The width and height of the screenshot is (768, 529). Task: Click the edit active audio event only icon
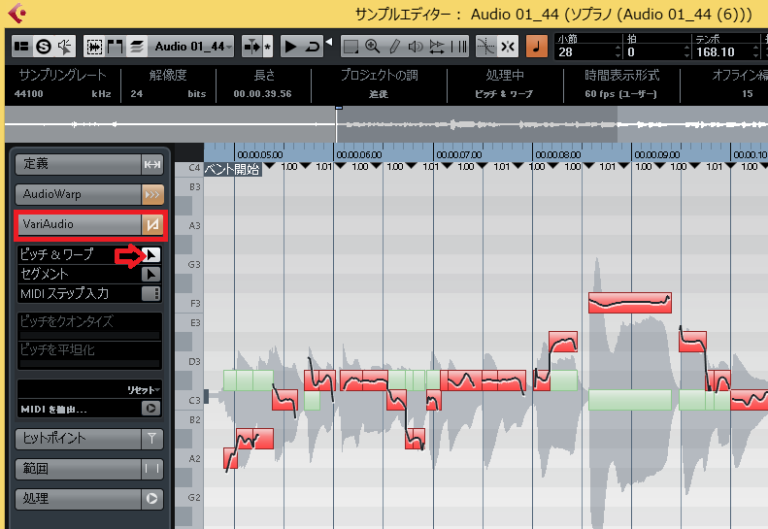coord(137,47)
